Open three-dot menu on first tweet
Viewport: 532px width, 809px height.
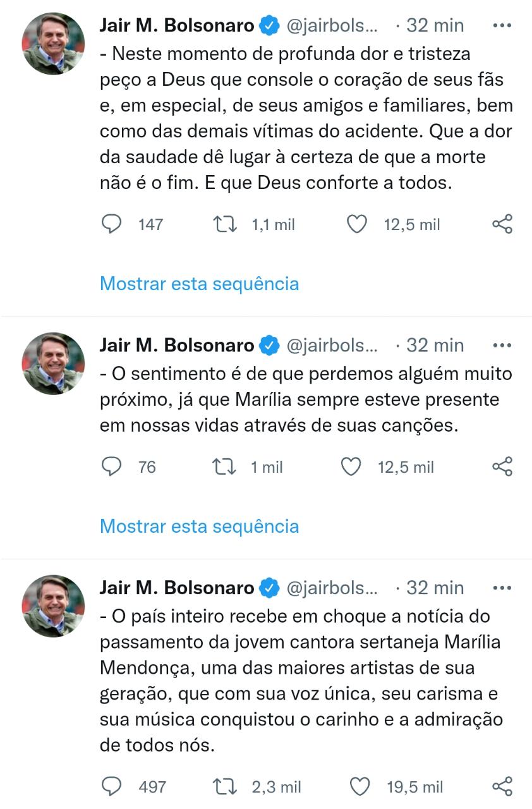point(502,26)
